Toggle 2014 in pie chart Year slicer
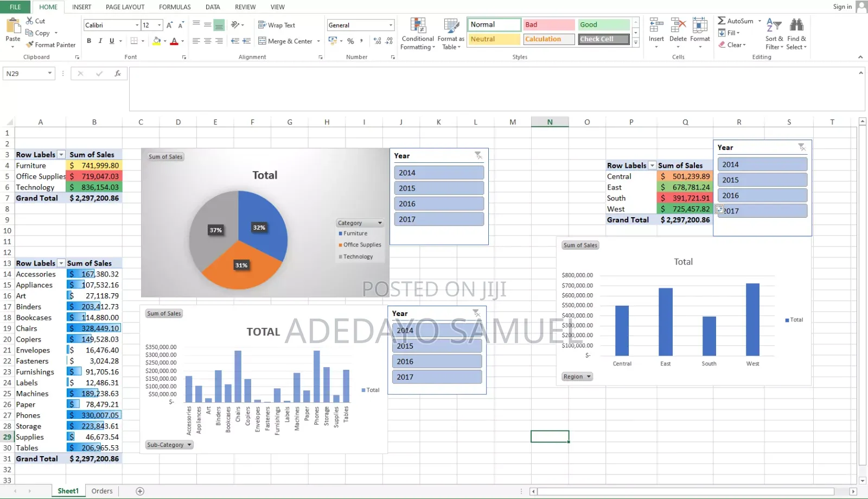868x499 pixels. point(439,173)
